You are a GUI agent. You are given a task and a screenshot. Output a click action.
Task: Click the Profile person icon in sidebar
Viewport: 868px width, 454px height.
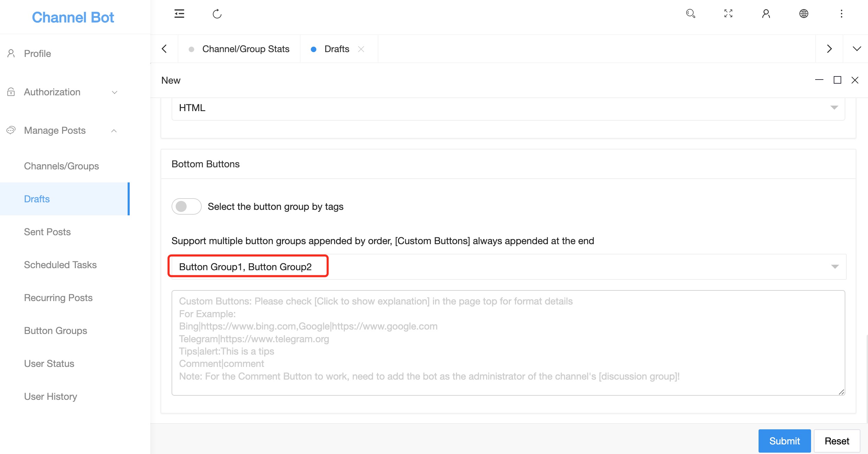(11, 53)
